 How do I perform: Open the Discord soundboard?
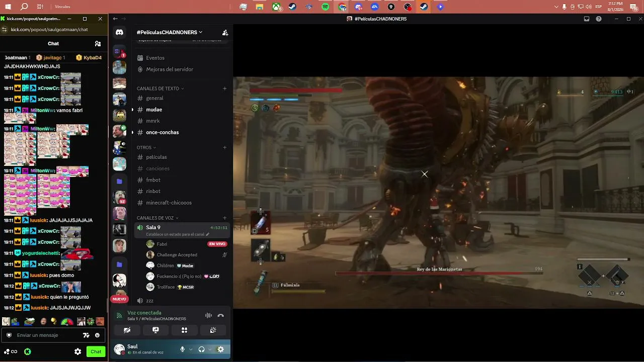click(x=213, y=330)
